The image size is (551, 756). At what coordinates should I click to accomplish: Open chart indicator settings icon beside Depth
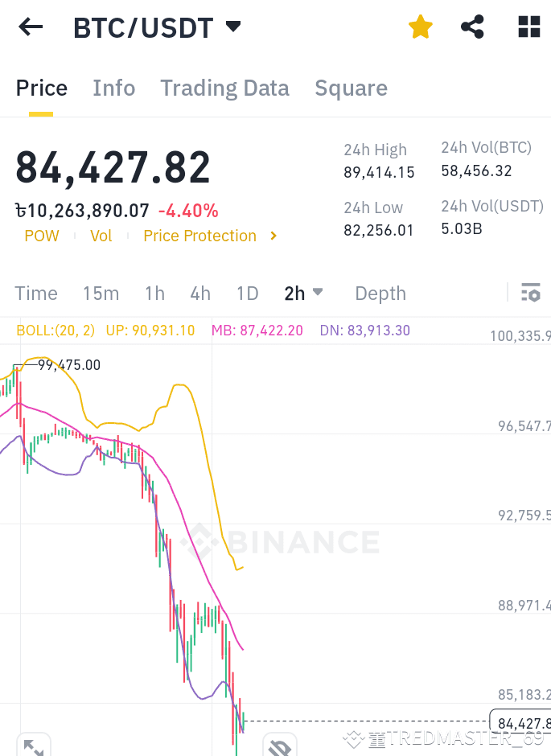[x=531, y=293]
